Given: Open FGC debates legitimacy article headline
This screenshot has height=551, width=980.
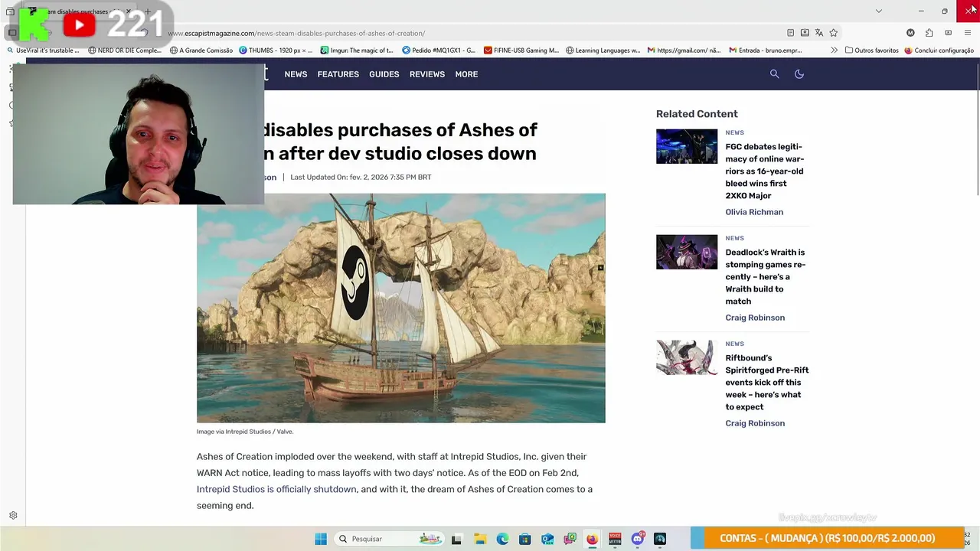Looking at the screenshot, I should point(764,171).
